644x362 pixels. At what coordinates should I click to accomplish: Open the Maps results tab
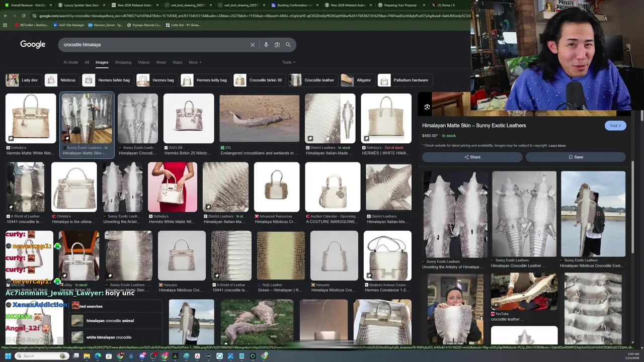pos(177,62)
